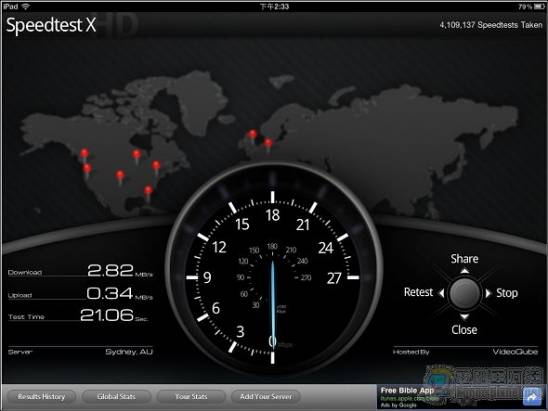548x411 pixels.
Task: Tap the battery indicator in status bar
Action: (539, 6)
